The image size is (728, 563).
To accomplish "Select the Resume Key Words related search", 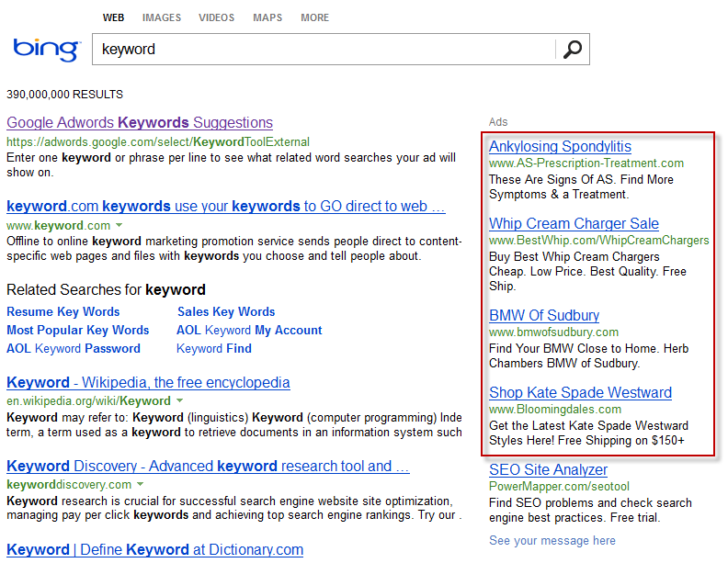I will [x=63, y=311].
